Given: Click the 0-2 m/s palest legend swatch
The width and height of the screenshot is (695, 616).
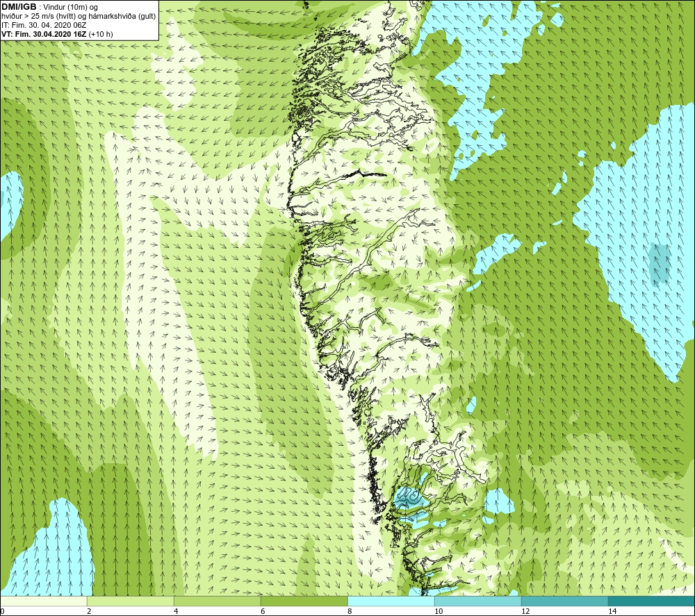Looking at the screenshot, I should [43, 601].
